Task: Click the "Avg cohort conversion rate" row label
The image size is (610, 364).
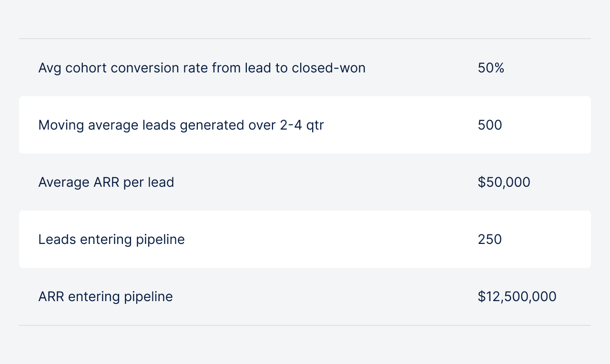Action: click(202, 68)
